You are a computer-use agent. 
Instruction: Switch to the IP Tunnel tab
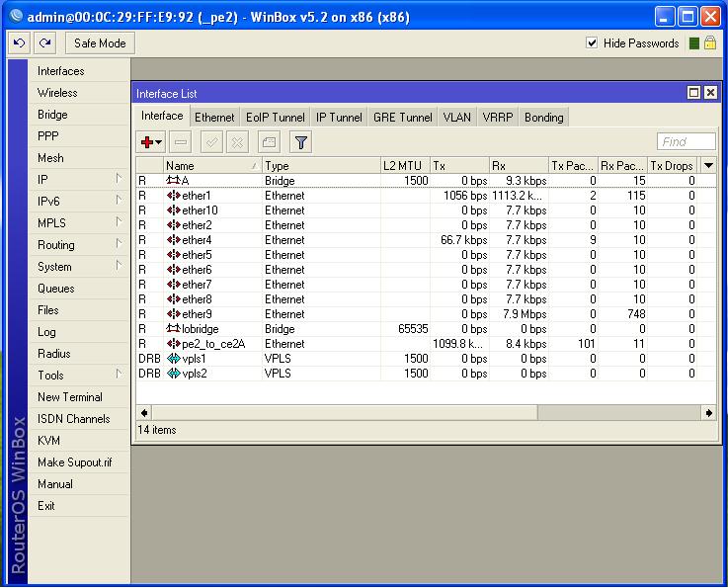pyautogui.click(x=339, y=118)
